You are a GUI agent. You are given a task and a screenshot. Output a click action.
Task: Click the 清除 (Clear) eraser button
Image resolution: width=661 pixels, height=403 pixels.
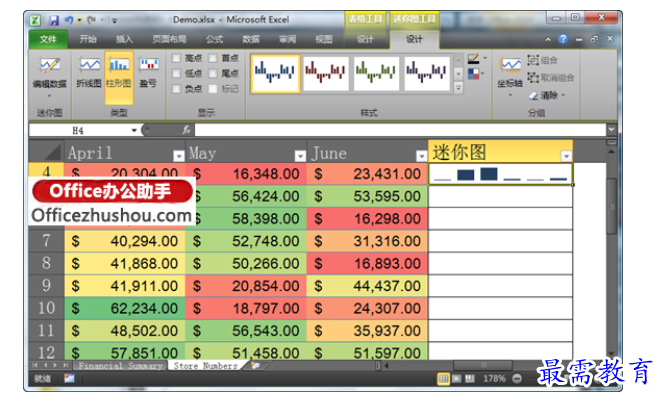543,95
